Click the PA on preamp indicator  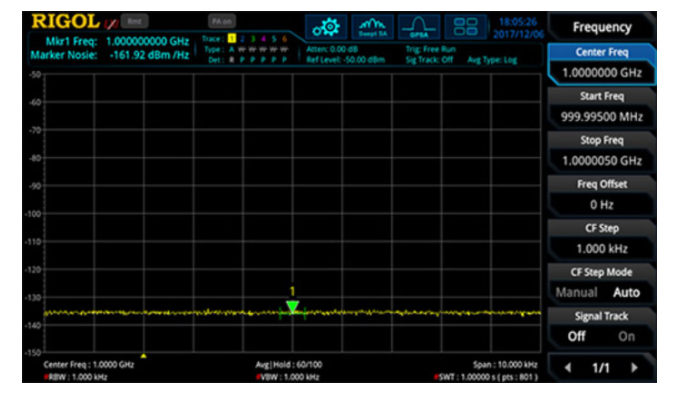click(222, 21)
